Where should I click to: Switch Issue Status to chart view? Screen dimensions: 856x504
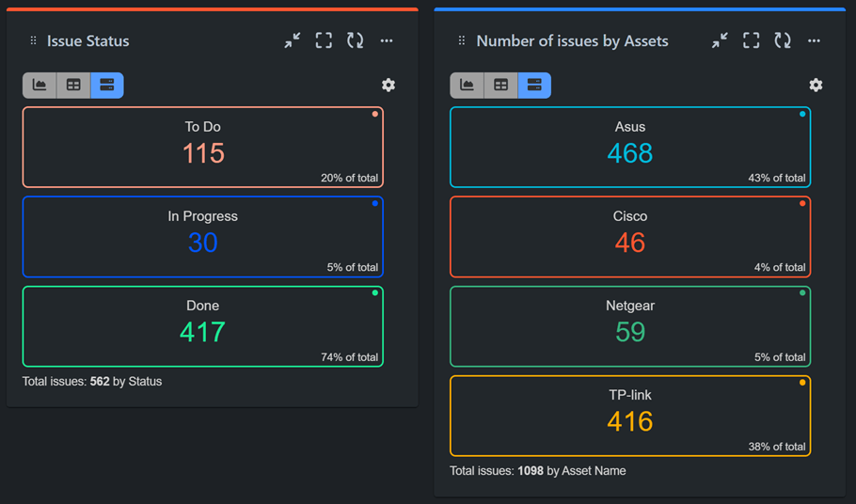click(x=40, y=86)
